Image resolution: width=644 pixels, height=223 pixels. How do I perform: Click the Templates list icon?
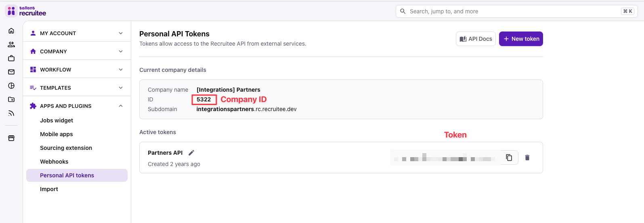33,88
